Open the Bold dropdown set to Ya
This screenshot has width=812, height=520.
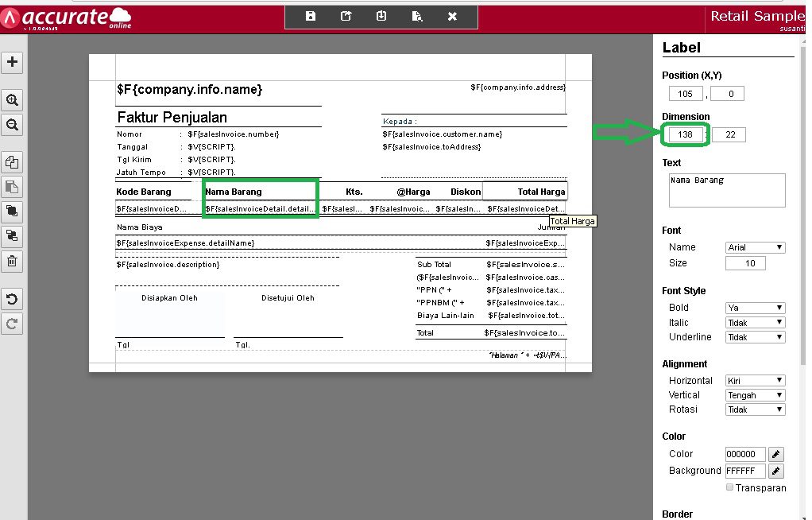tap(755, 308)
